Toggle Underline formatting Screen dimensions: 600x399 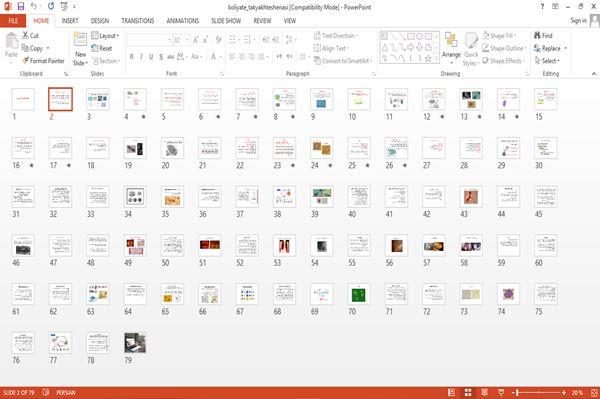[x=151, y=57]
